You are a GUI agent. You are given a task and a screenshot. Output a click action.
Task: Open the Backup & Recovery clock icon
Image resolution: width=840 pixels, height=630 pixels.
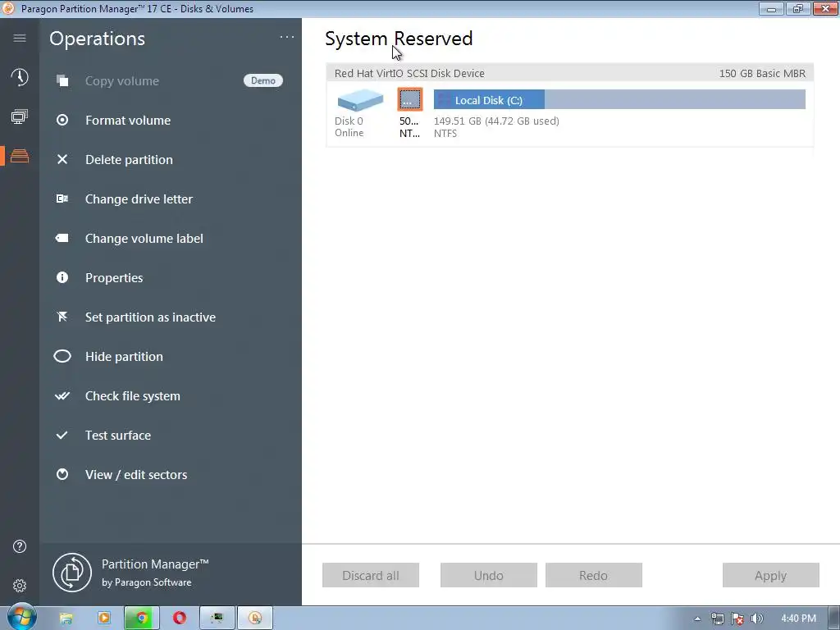[20, 77]
